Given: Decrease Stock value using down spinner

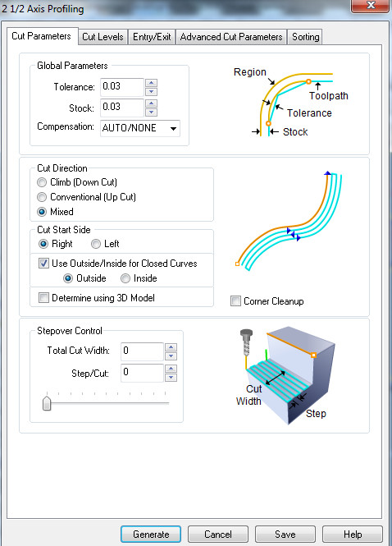Looking at the screenshot, I should point(151,112).
